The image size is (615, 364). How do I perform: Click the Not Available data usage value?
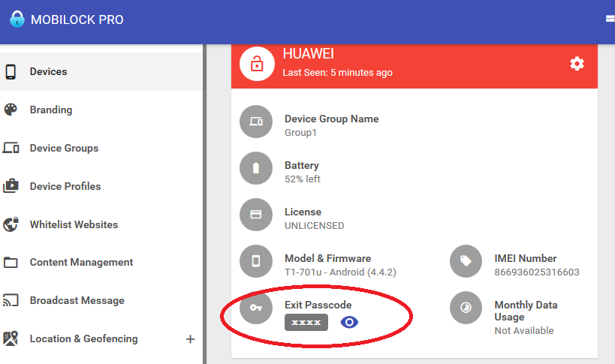[x=524, y=331]
